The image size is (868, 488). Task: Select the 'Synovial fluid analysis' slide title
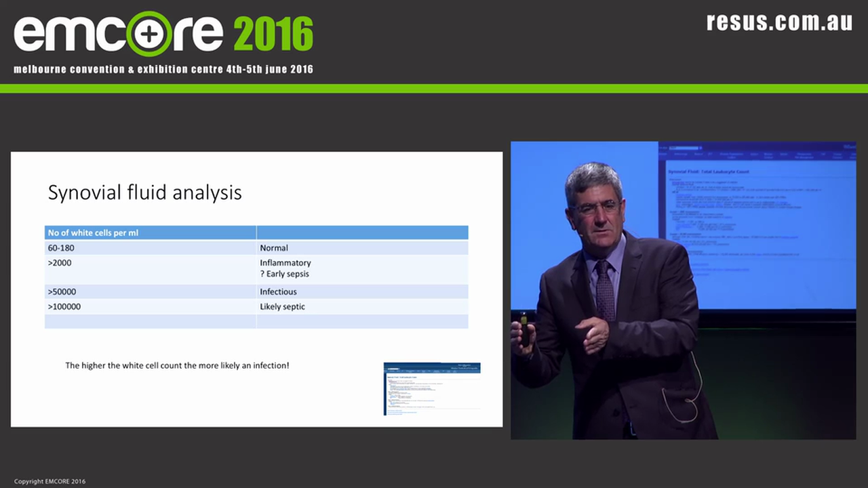(144, 192)
